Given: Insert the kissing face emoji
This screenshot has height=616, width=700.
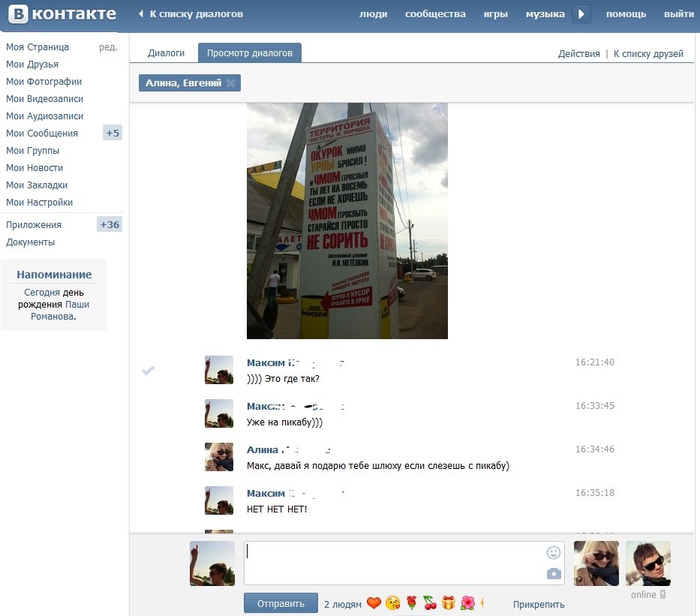Looking at the screenshot, I should [393, 603].
